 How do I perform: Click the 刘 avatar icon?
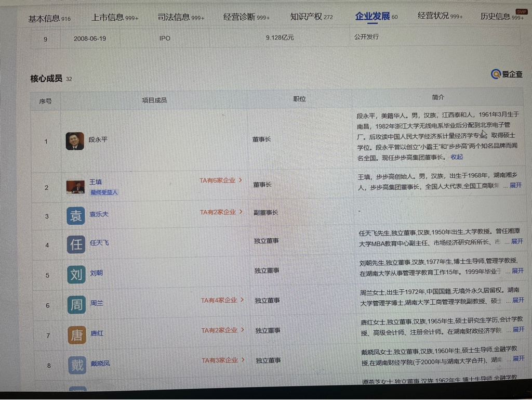click(x=76, y=274)
